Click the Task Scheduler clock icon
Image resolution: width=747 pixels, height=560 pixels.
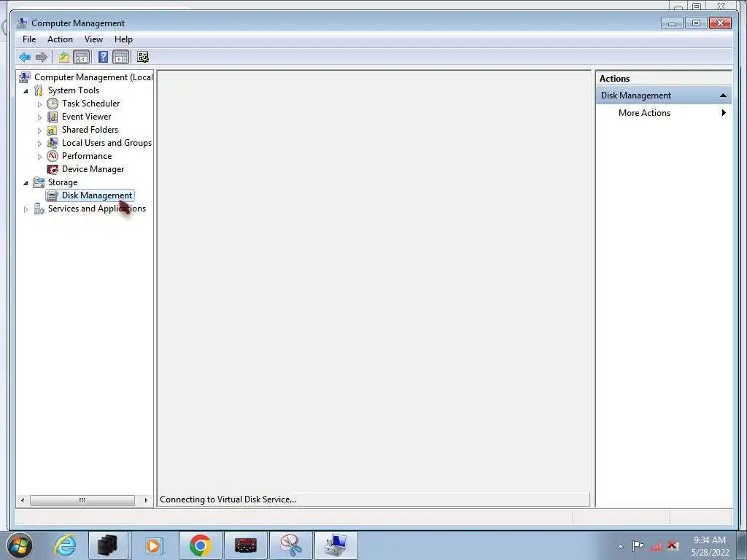click(53, 104)
